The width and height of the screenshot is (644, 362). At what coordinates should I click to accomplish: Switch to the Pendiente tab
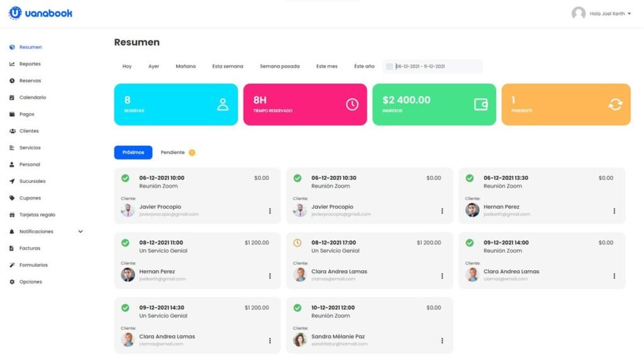pos(173,153)
